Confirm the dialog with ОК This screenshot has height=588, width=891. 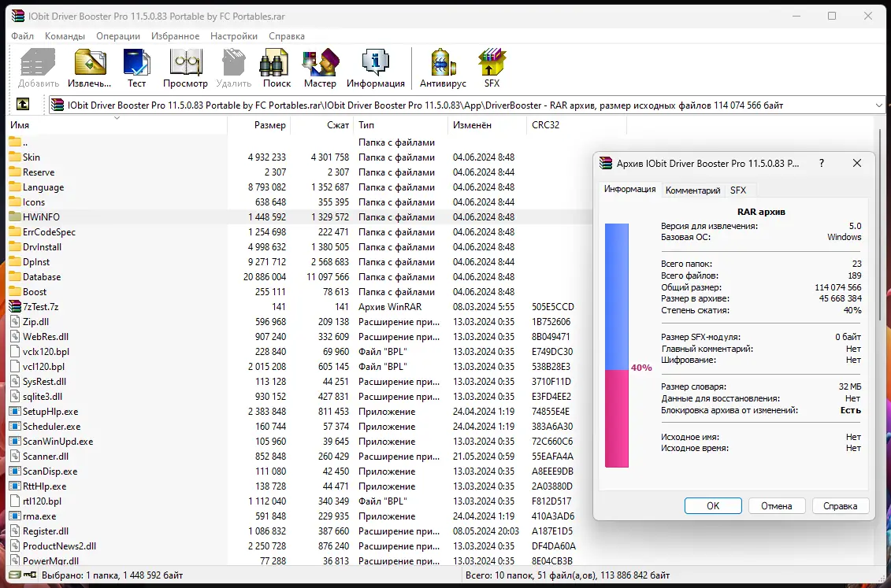click(x=713, y=505)
